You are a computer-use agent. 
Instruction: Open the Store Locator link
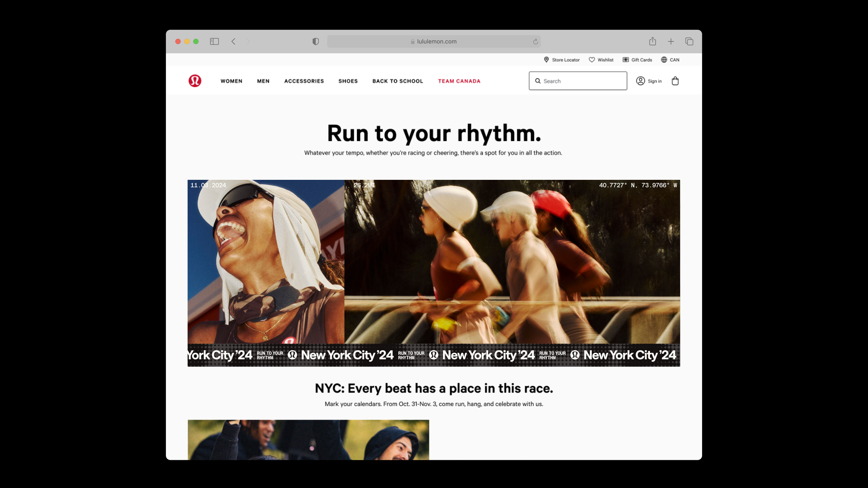(562, 60)
